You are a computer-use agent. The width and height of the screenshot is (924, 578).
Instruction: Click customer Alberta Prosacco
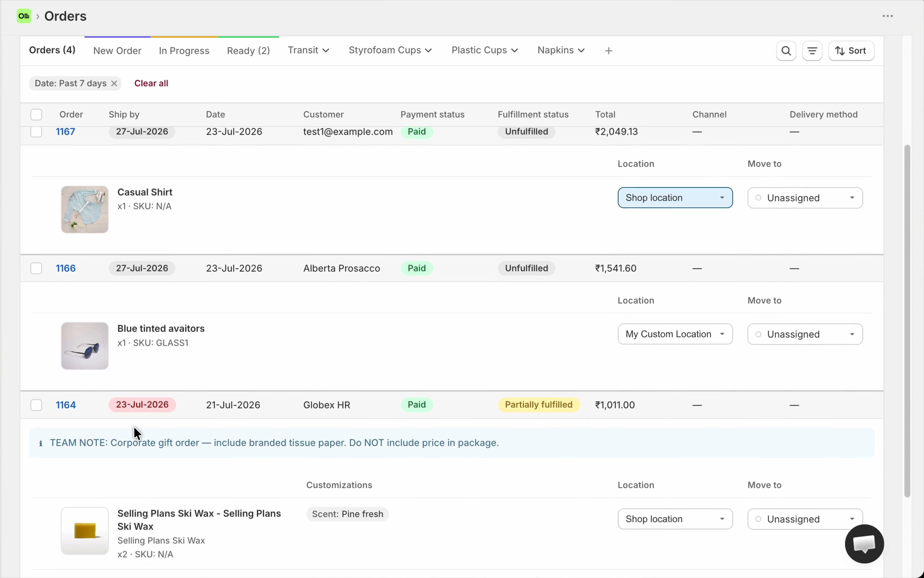click(342, 268)
